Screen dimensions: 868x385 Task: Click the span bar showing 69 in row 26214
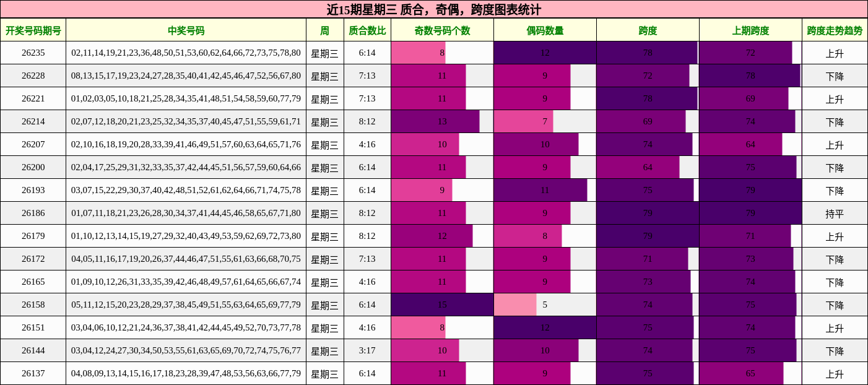[x=641, y=121]
